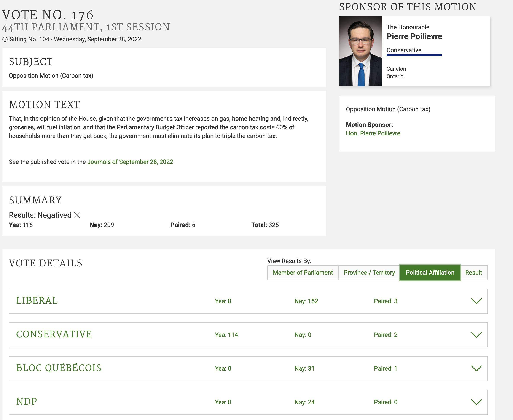This screenshot has height=420, width=513.
Task: Click Pierre Poilievre's portrait photo
Action: tap(360, 51)
